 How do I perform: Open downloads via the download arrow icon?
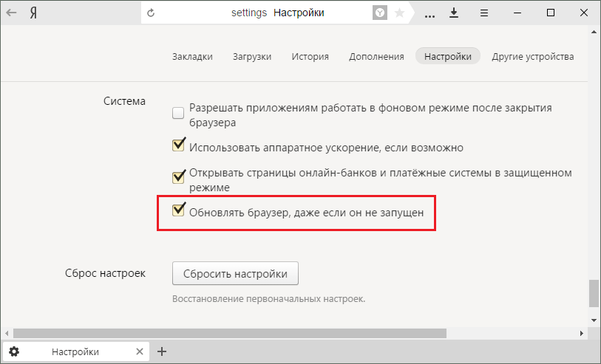point(454,13)
